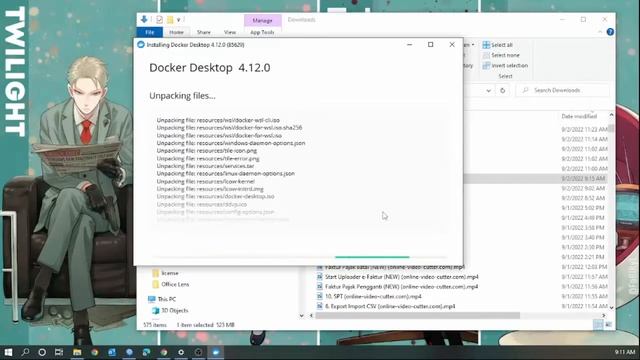Click the New folder icon in Explorer title bar
The height and width of the screenshot is (360, 640).
[170, 20]
